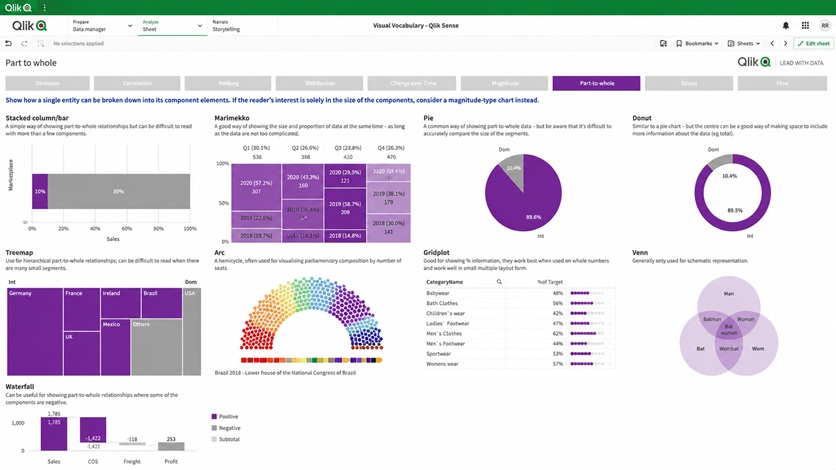Screen dimensions: 836x470
Task: Search icon in CategoryName column header
Action: coord(499,281)
